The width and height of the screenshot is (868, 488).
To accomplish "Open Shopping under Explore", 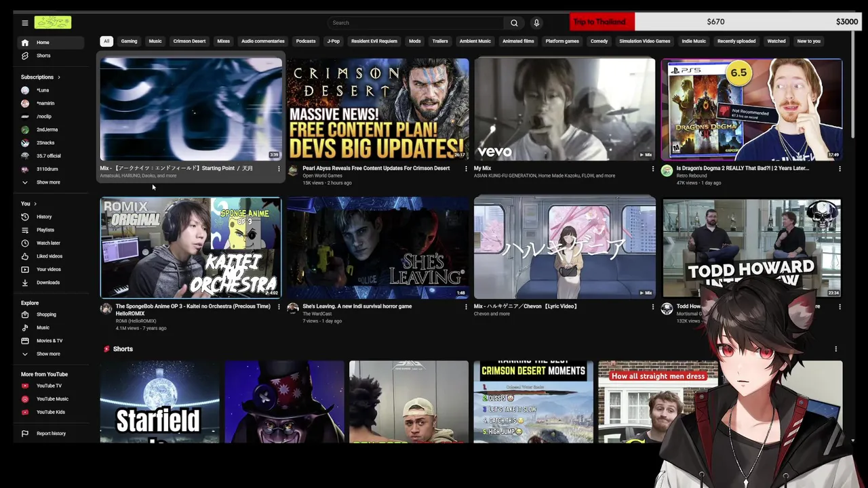I will (51, 314).
